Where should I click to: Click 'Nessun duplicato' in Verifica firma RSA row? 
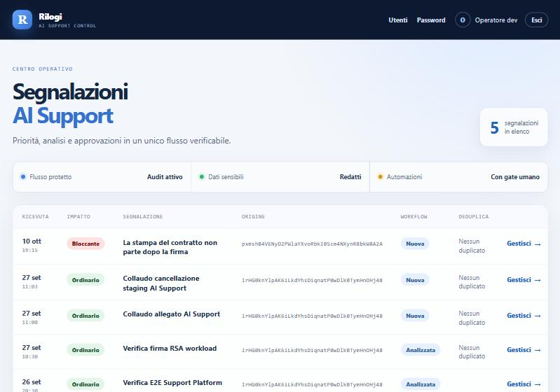click(472, 352)
